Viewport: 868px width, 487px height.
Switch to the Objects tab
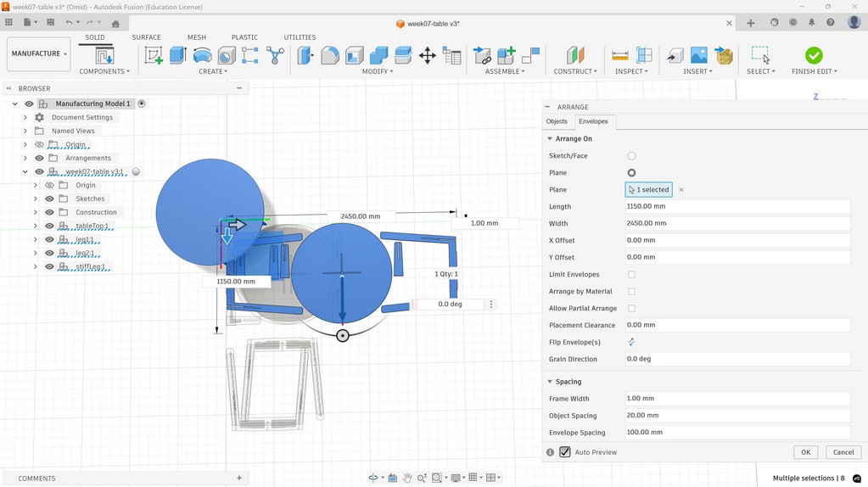pos(557,121)
